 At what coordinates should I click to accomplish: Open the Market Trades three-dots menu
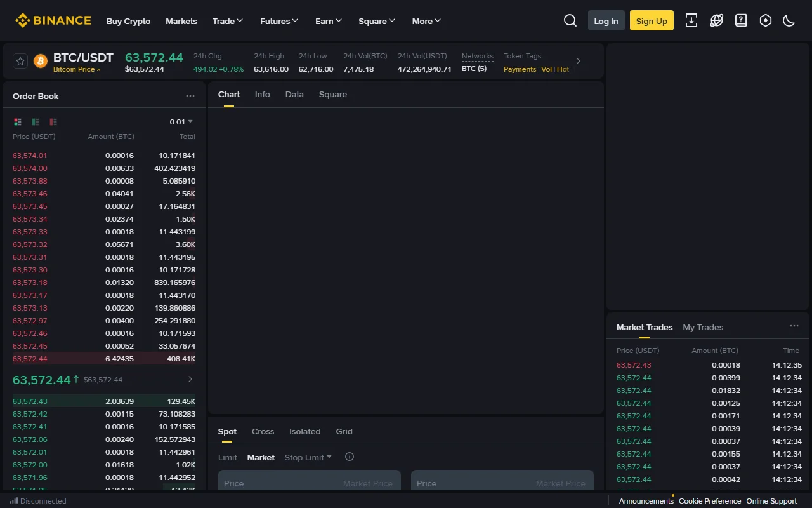(794, 326)
